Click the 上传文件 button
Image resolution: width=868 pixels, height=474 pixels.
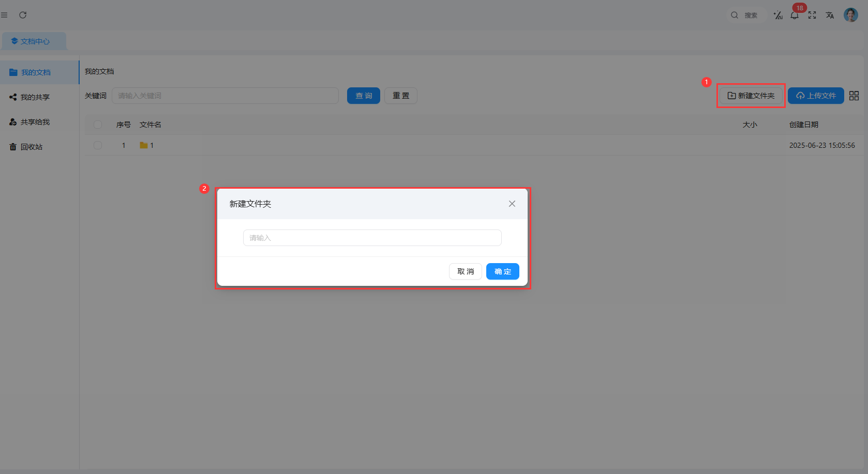[x=816, y=96]
